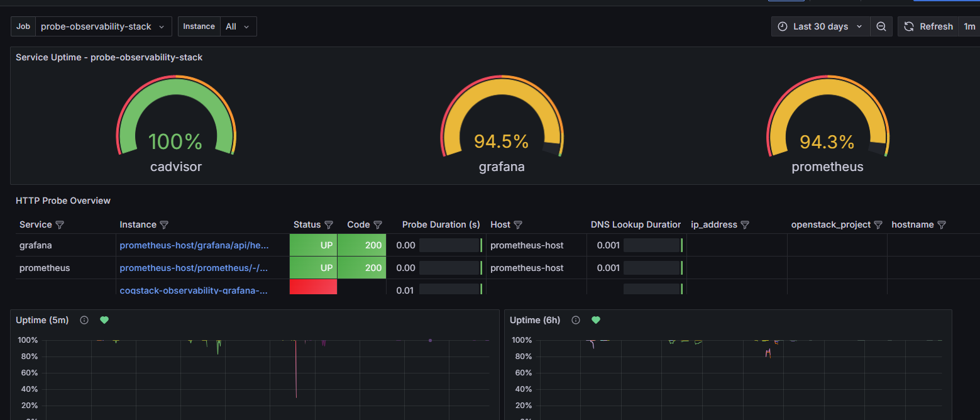Viewport: 980px width, 420px height.
Task: Click the UP status cell for grafana
Action: 313,245
